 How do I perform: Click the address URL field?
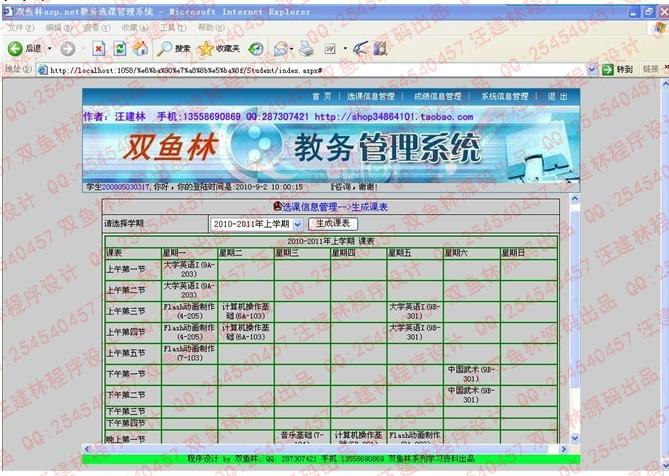click(316, 70)
